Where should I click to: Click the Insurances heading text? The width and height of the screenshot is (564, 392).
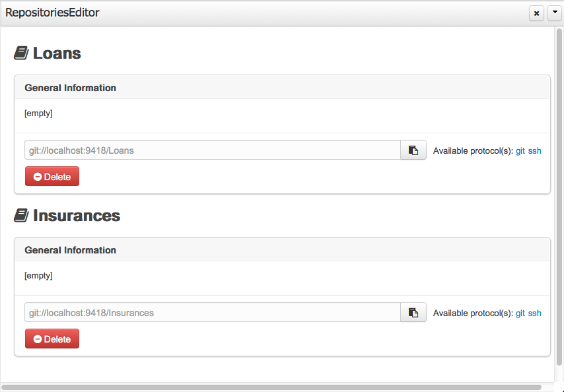point(77,216)
